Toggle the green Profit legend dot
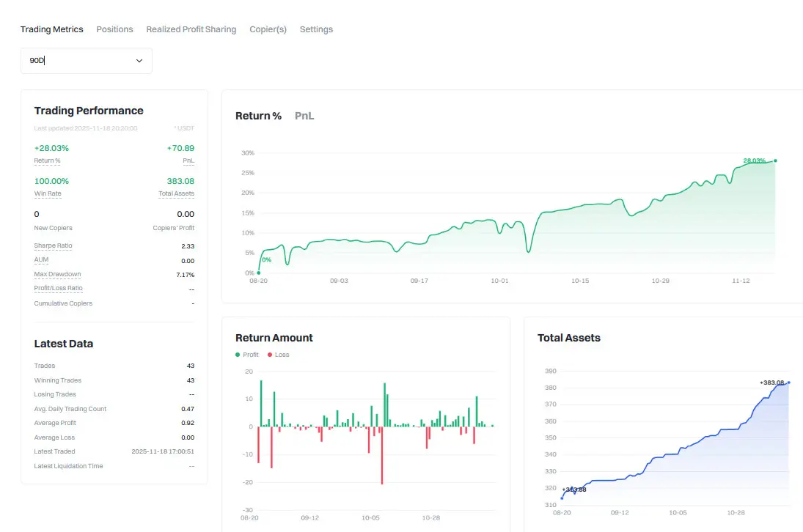The image size is (803, 532). (238, 355)
